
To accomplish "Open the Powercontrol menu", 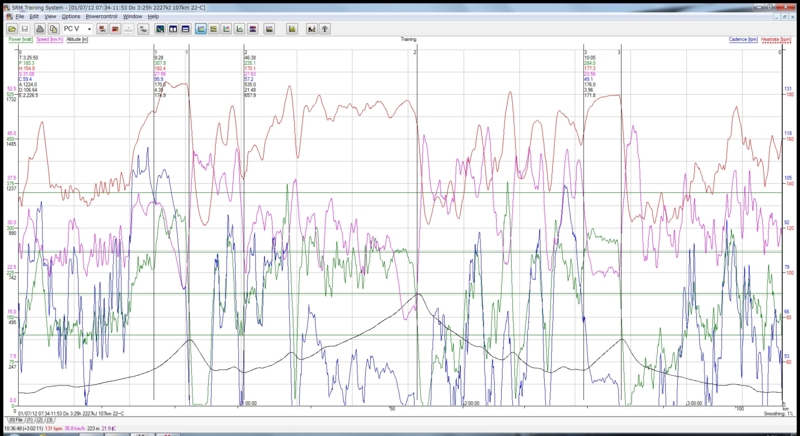I will [102, 17].
